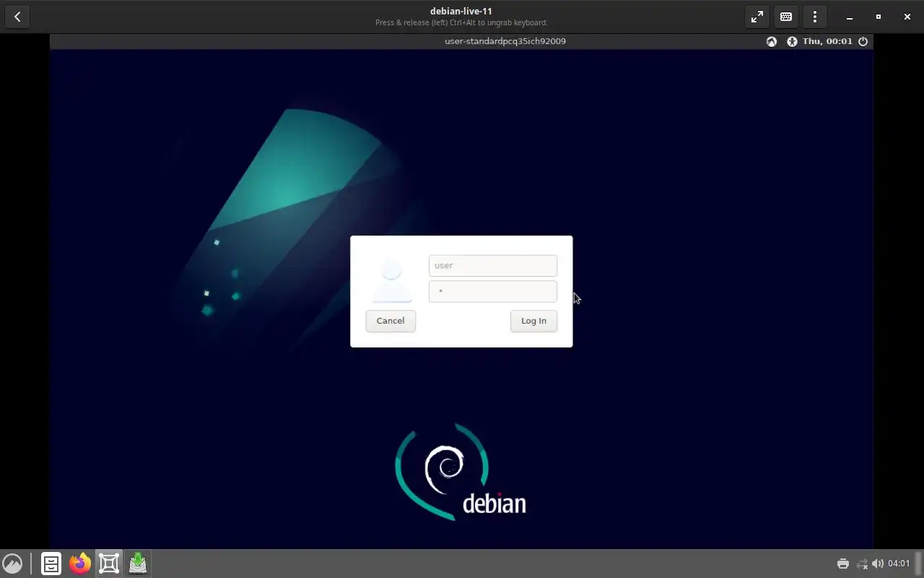Select the GNOME Boxes taskbar icon
924x578 pixels.
109,564
